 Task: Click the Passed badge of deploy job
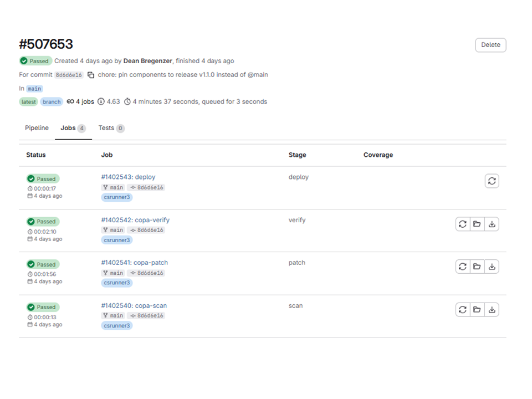click(43, 179)
